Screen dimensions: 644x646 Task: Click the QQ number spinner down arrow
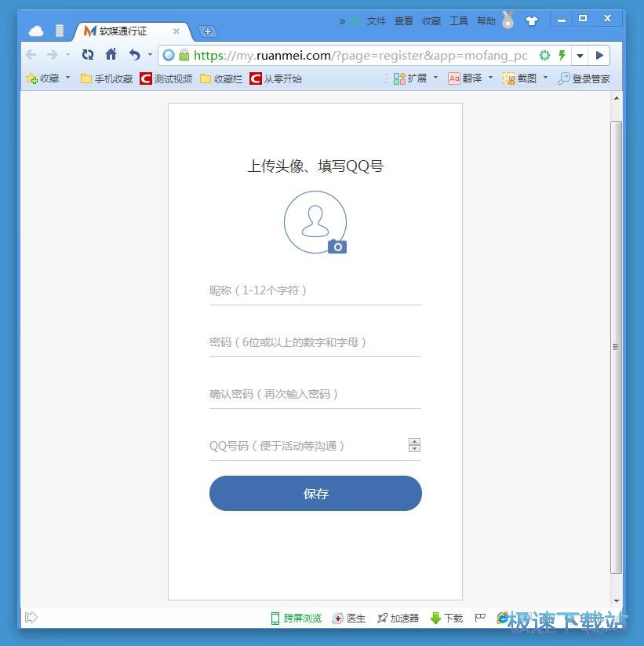coord(414,449)
